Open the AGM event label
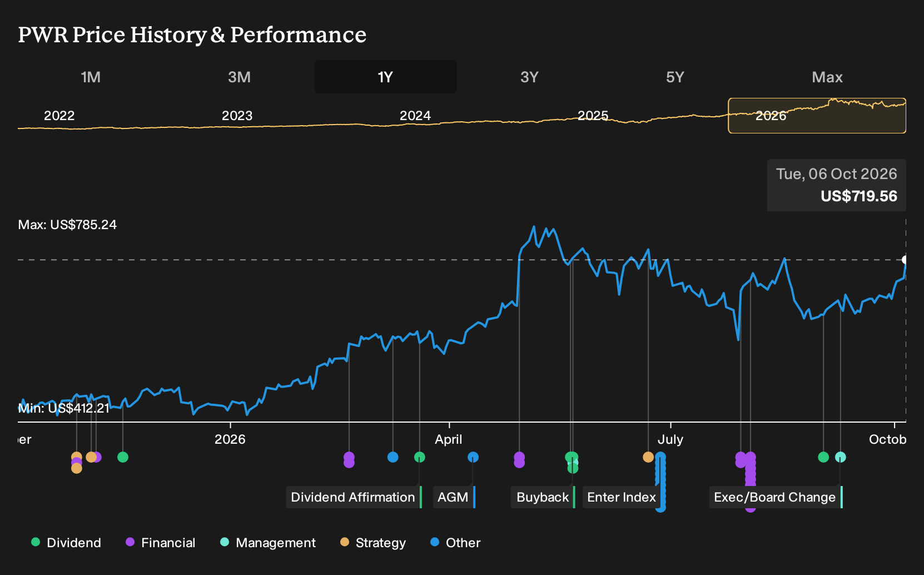 click(454, 497)
